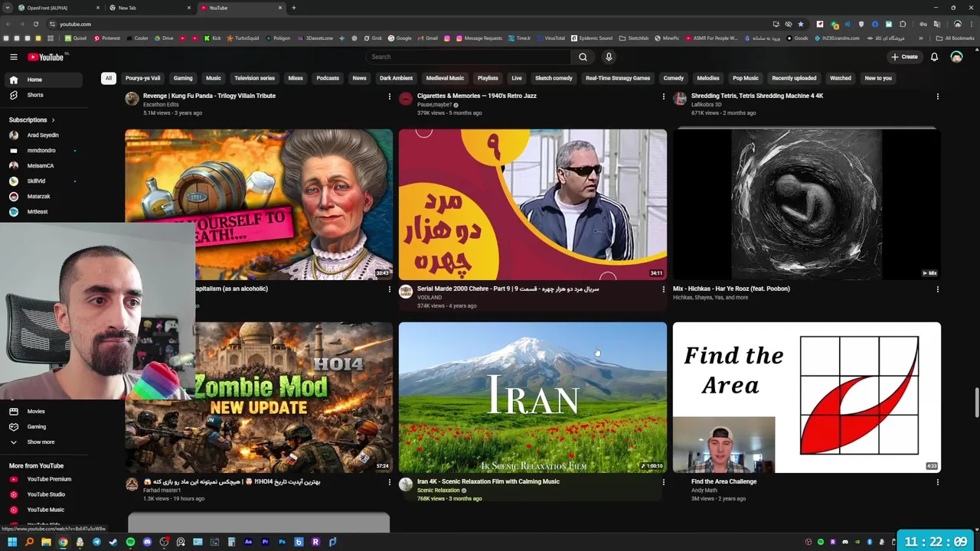
Task: Open the Find the Area thumbnail
Action: (806, 397)
